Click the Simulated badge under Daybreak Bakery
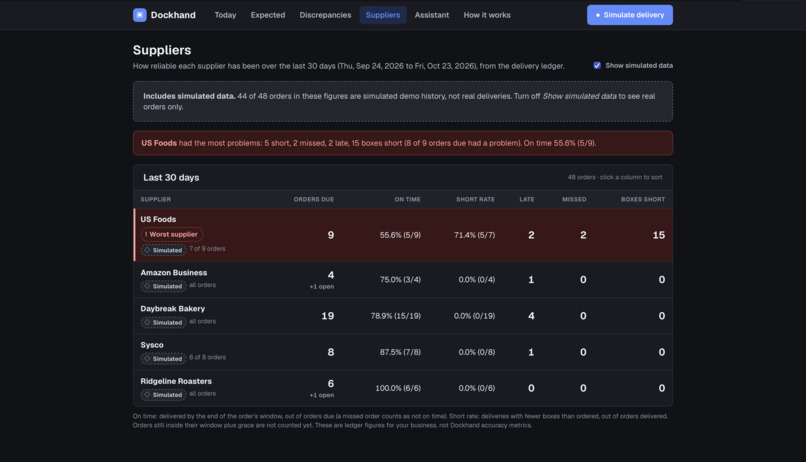Screen dimensions: 806x462 [163, 322]
